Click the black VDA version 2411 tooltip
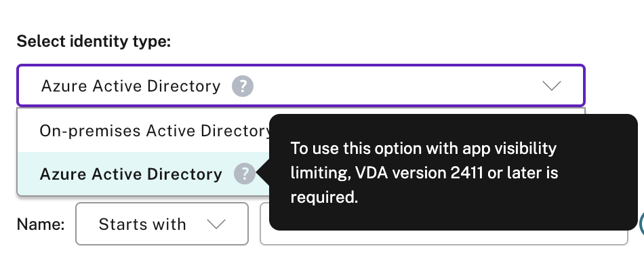 pos(454,172)
